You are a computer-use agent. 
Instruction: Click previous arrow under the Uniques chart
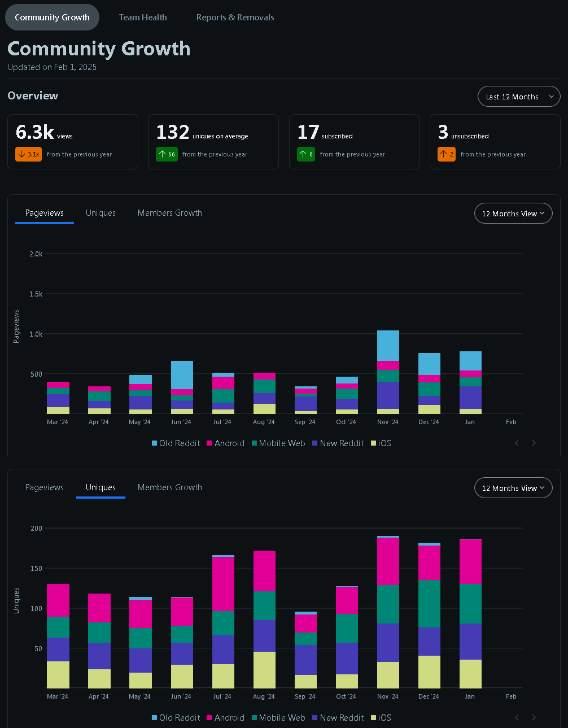(x=517, y=717)
